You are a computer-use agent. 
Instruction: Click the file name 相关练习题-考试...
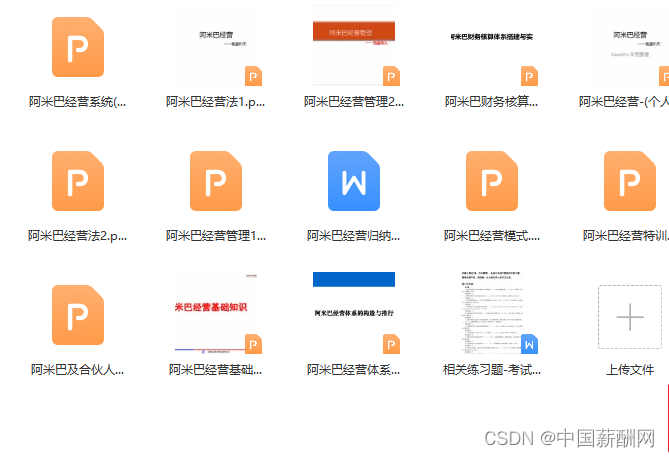[x=492, y=370]
